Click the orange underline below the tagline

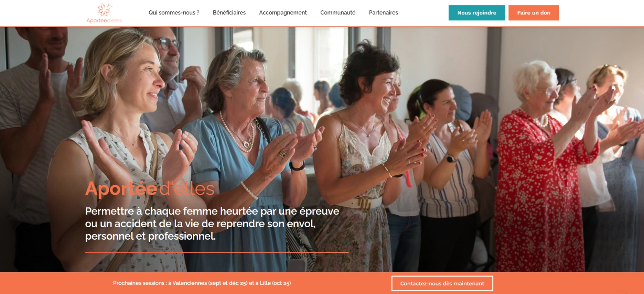click(x=217, y=252)
